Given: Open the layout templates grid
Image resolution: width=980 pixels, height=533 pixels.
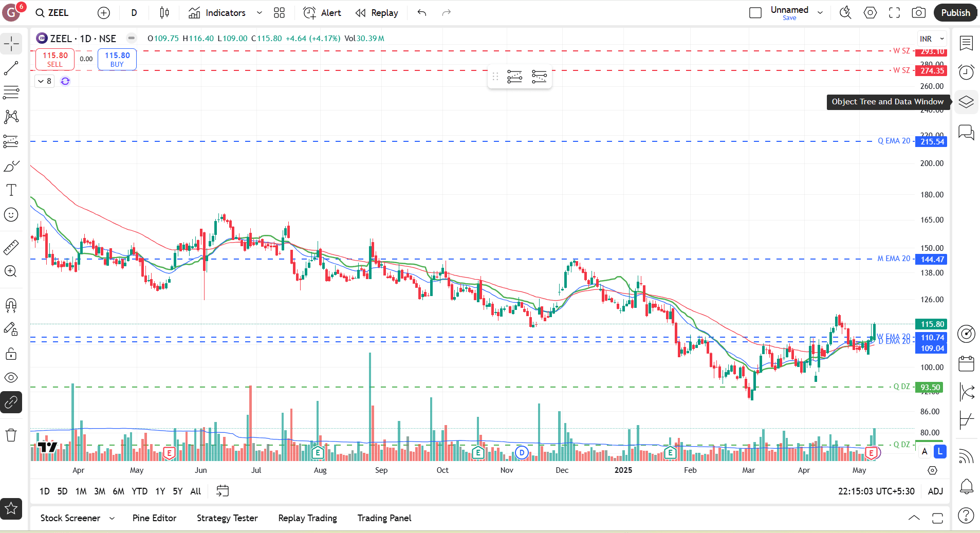Looking at the screenshot, I should (x=279, y=13).
